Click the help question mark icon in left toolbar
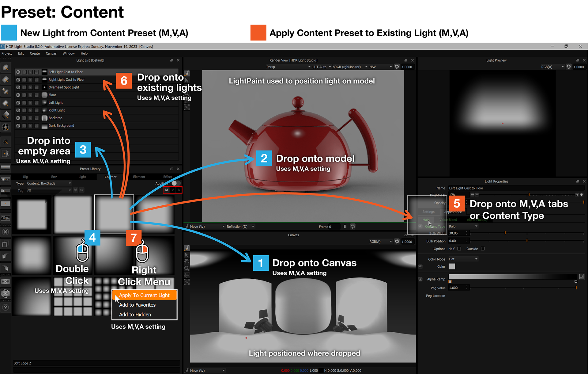588x374 pixels. pyautogui.click(x=6, y=307)
